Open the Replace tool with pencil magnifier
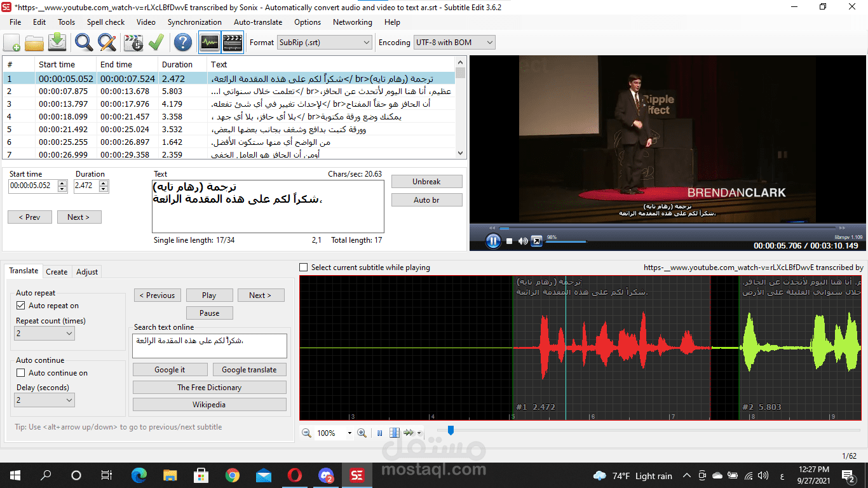 coord(107,43)
